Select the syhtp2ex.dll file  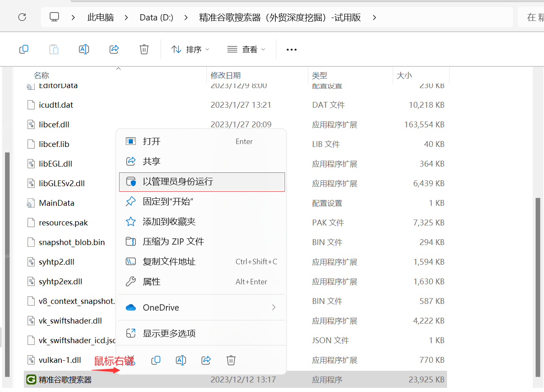pyautogui.click(x=60, y=282)
